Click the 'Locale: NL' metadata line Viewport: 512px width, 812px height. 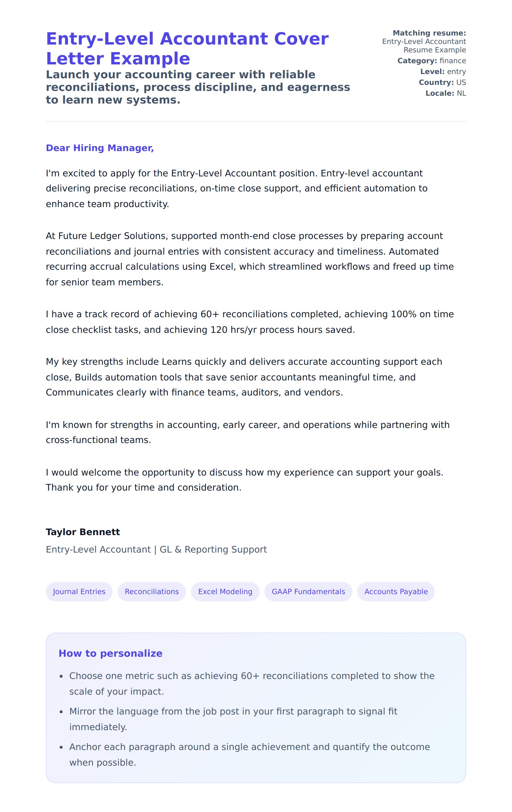[445, 93]
